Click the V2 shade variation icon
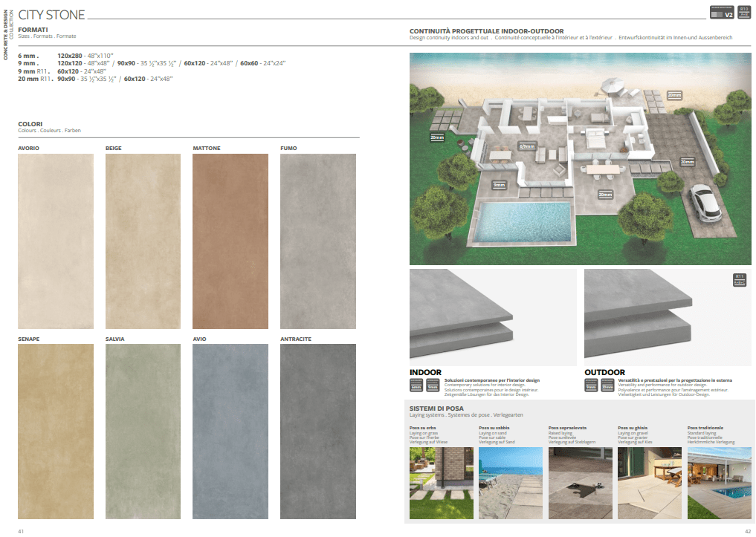The height and width of the screenshot is (537, 756). [x=721, y=13]
